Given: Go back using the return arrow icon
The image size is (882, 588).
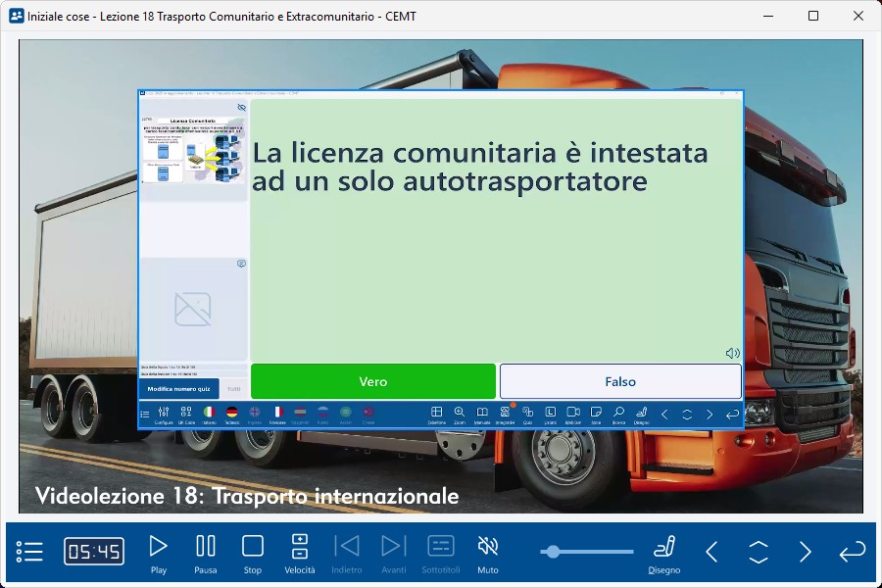Looking at the screenshot, I should pyautogui.click(x=852, y=552).
